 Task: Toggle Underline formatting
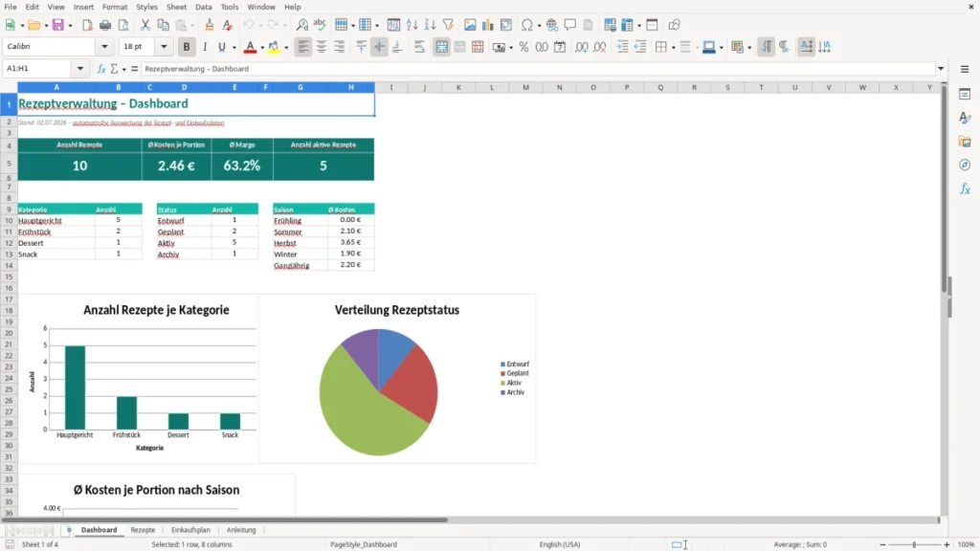221,47
